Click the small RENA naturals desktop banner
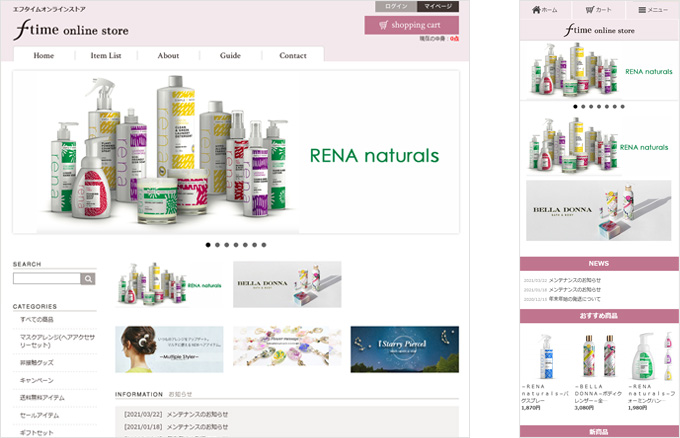 tap(169, 284)
